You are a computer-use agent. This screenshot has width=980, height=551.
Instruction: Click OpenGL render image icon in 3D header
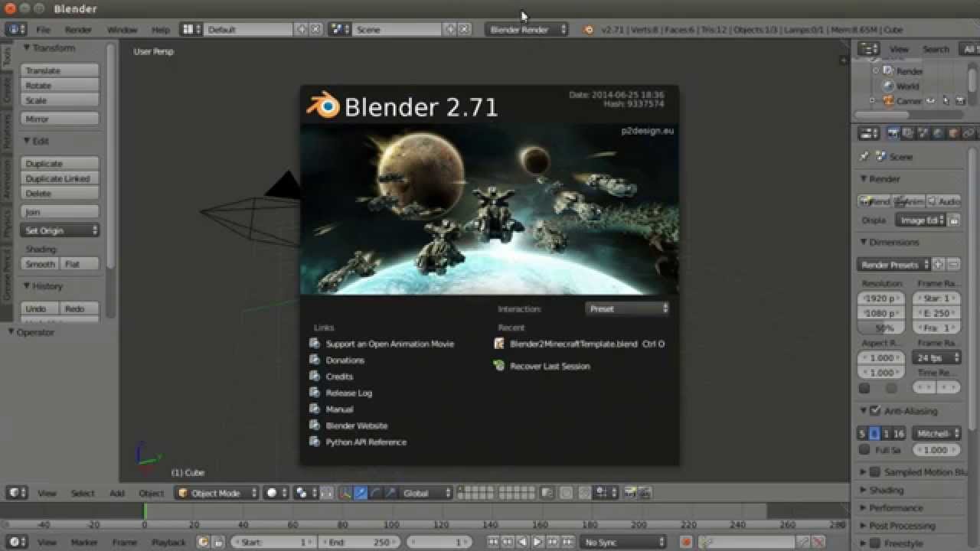631,493
